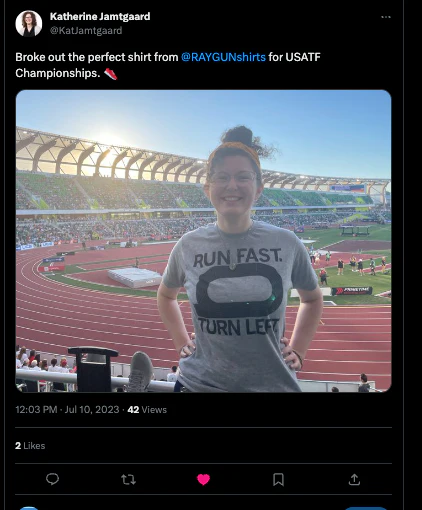View the 42 Views analytics
The image size is (422, 510).
(147, 409)
